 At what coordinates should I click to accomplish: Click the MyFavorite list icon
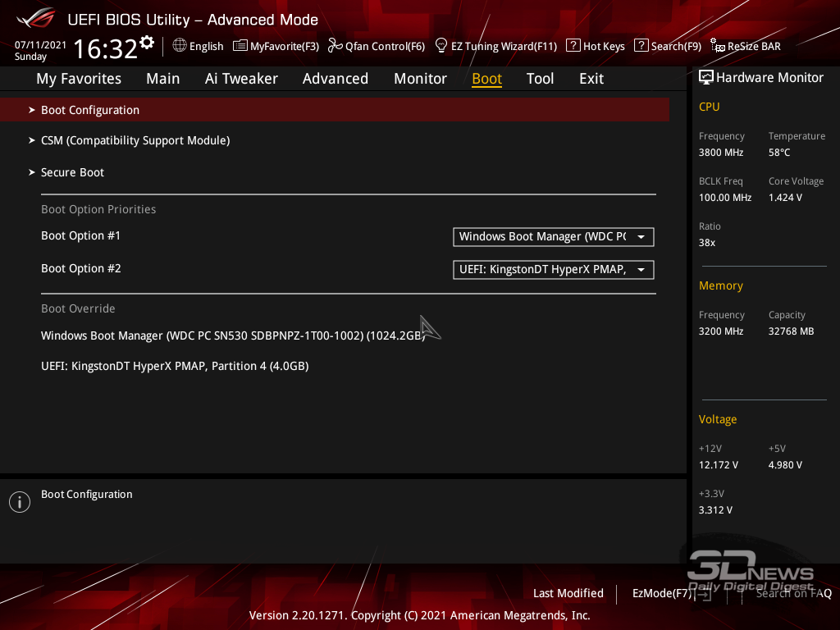240,46
